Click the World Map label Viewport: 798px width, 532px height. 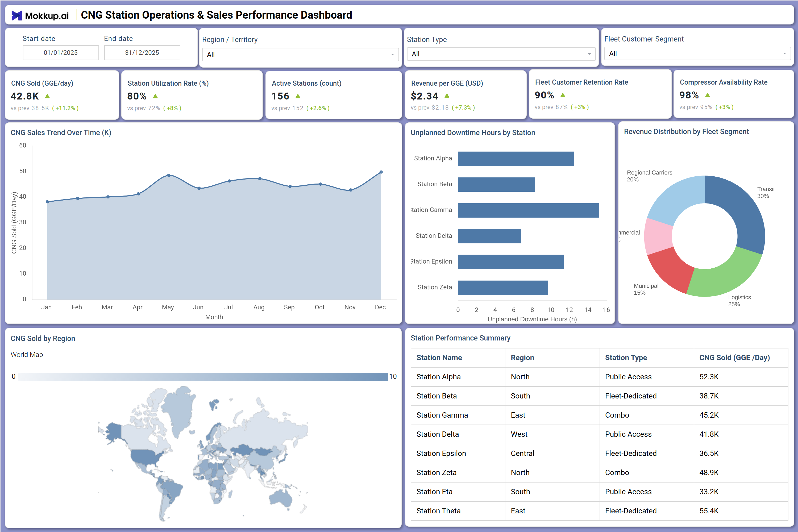coord(27,355)
